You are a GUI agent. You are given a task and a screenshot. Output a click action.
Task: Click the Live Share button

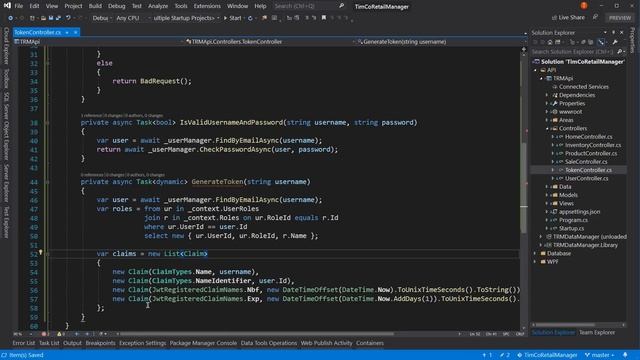[568, 18]
